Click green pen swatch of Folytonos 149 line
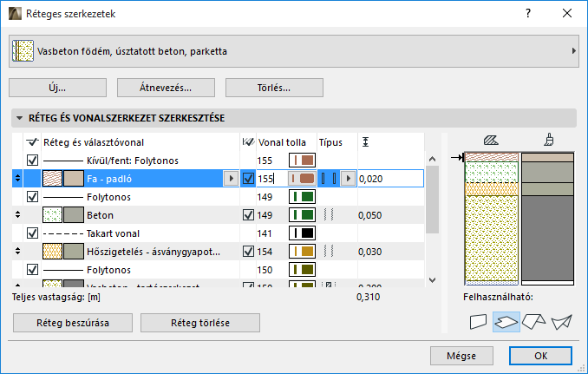 pyautogui.click(x=302, y=197)
